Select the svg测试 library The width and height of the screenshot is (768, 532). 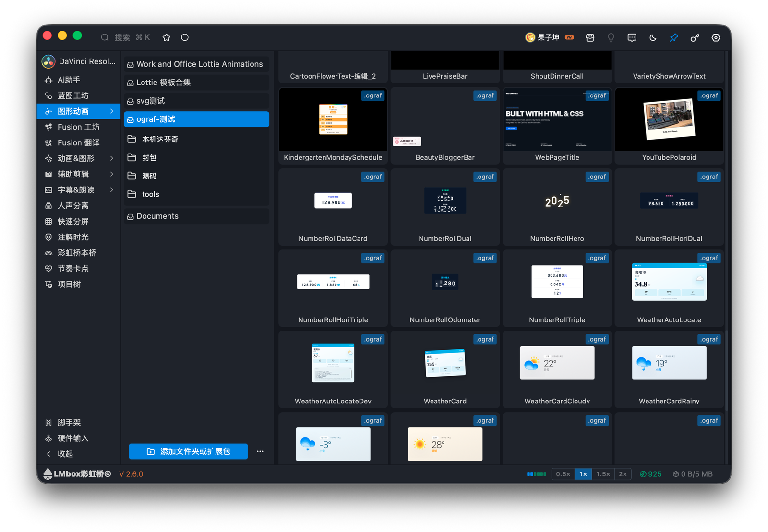click(196, 101)
